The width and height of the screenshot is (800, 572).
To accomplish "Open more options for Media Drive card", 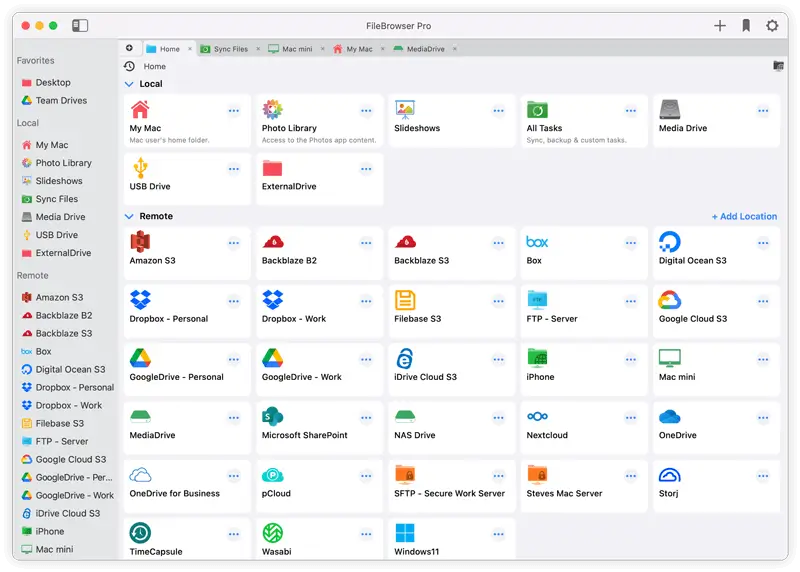I will pyautogui.click(x=763, y=111).
